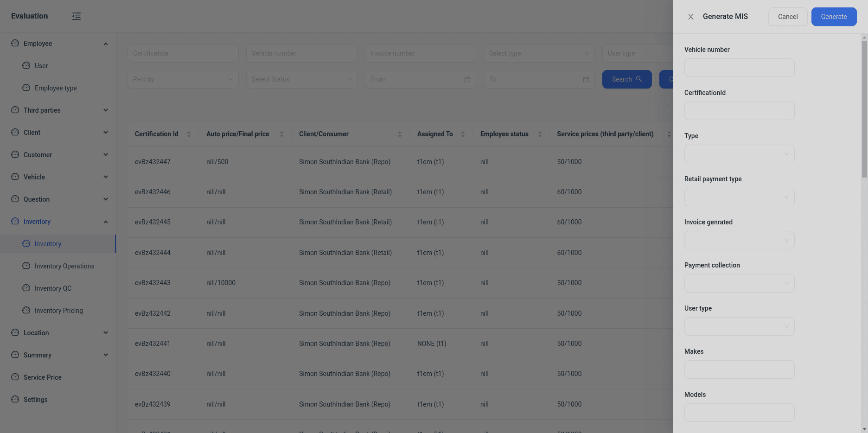This screenshot has width=868, height=433.
Task: Sort by Certification Id column arrows
Action: (x=189, y=134)
